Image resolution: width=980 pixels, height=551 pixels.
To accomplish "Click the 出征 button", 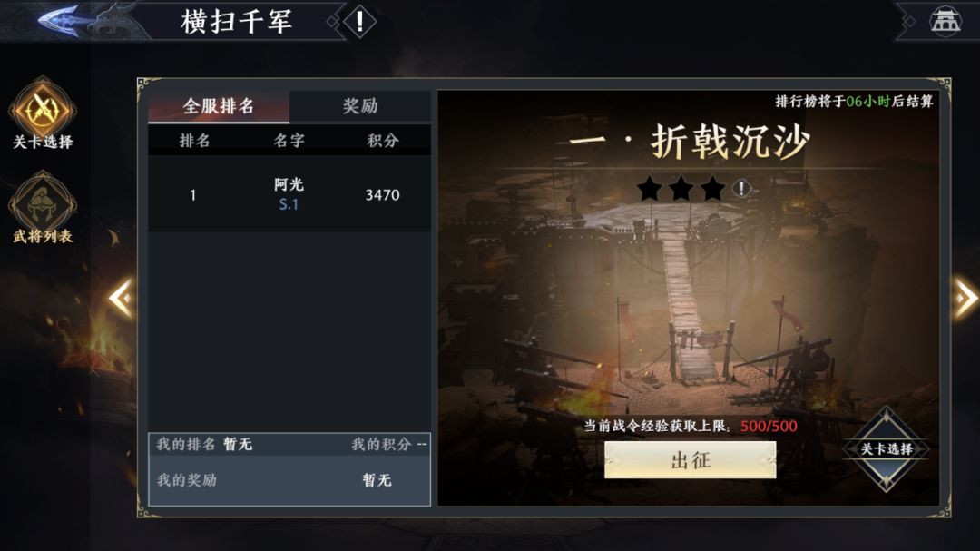I will click(x=690, y=460).
